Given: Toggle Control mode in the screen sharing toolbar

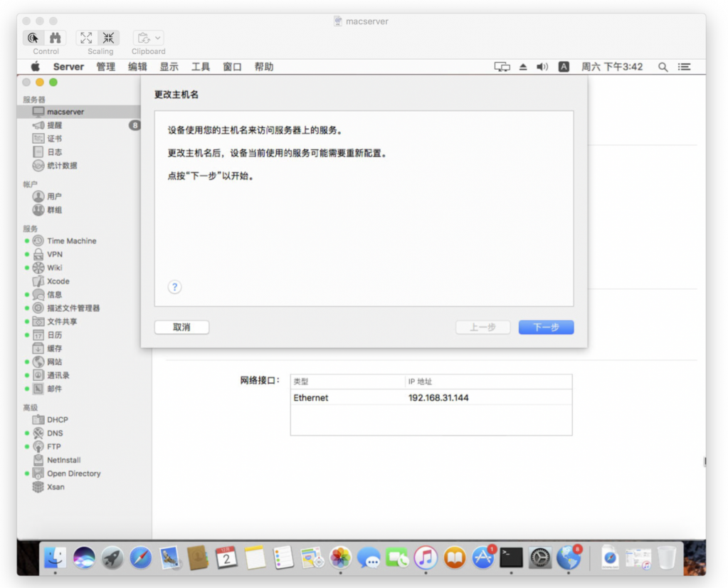Looking at the screenshot, I should pos(33,37).
